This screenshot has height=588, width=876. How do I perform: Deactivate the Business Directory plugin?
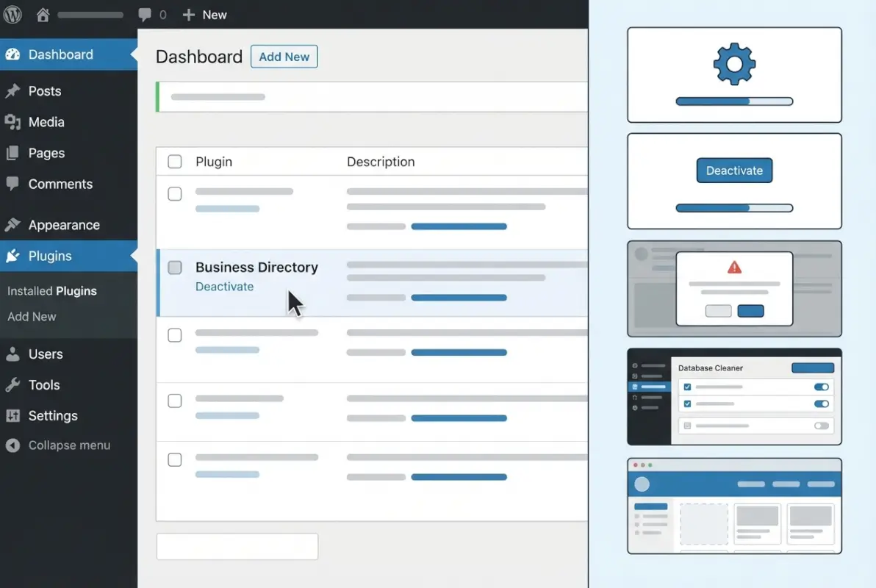coord(224,287)
